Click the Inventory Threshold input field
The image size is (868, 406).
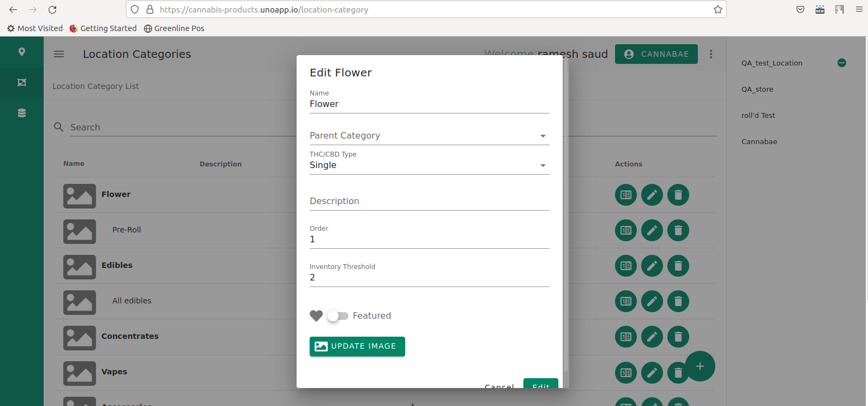pos(429,278)
